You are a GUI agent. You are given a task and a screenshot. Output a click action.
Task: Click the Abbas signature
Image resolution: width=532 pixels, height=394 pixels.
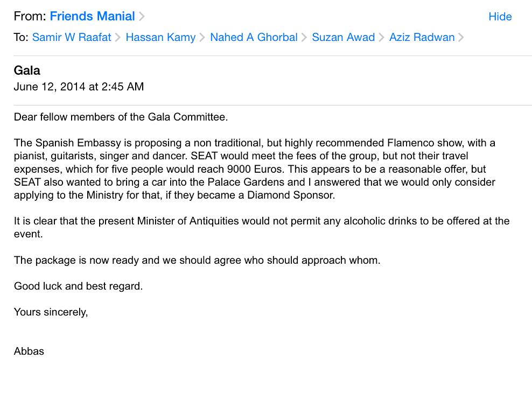(x=29, y=351)
